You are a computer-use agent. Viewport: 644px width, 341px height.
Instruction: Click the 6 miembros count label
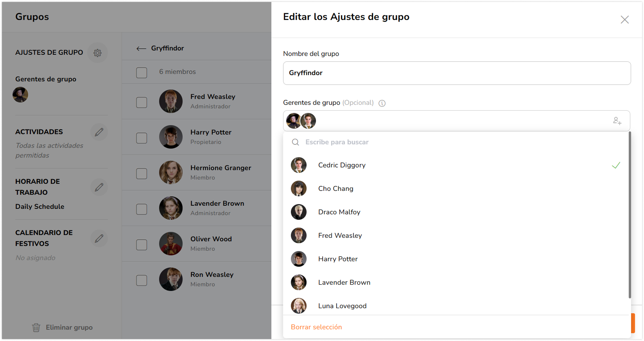click(177, 72)
